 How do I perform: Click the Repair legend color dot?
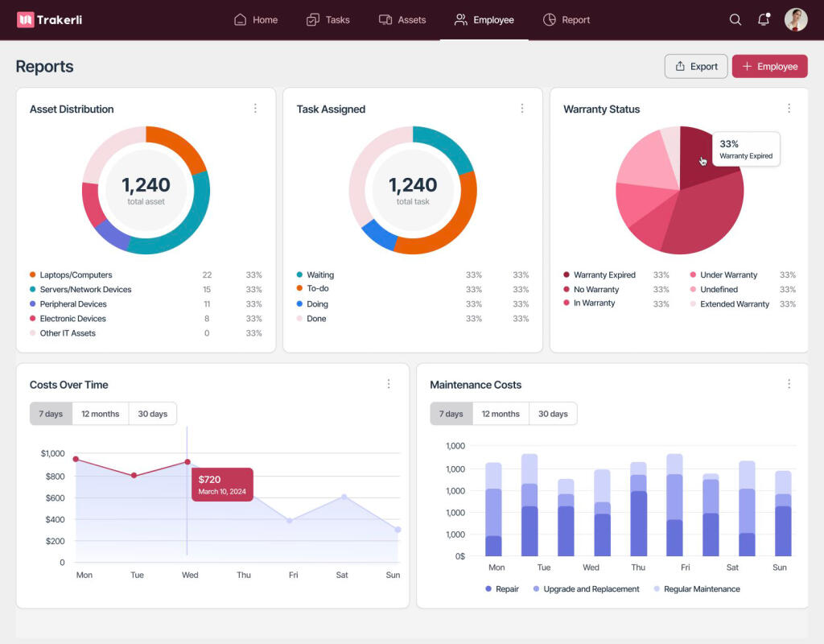tap(488, 589)
